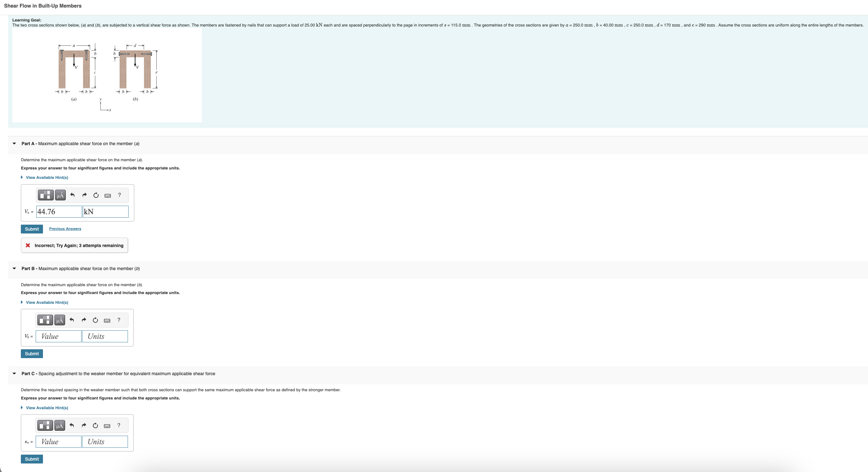Click the Vb Value input field
The image size is (868, 472).
pyautogui.click(x=59, y=336)
